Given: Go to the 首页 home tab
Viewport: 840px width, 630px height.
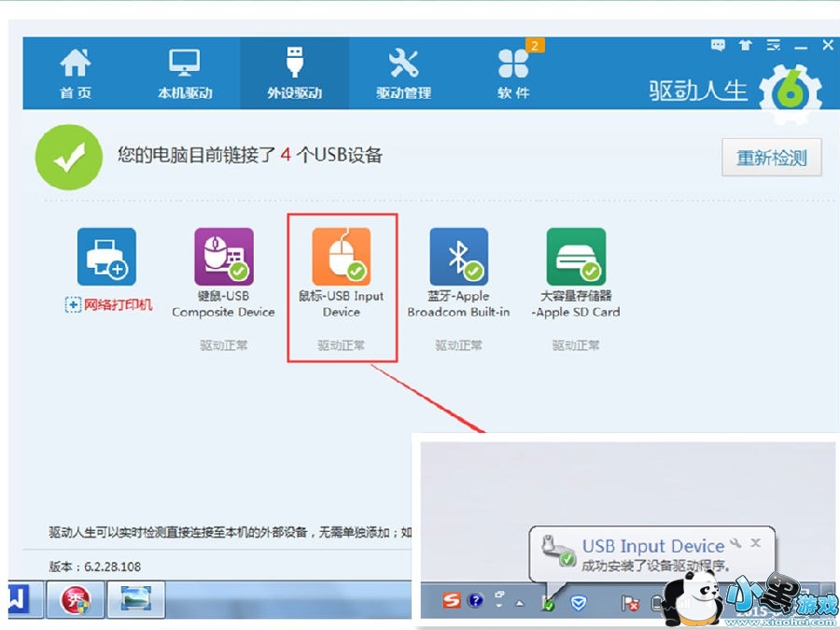Looking at the screenshot, I should point(76,74).
